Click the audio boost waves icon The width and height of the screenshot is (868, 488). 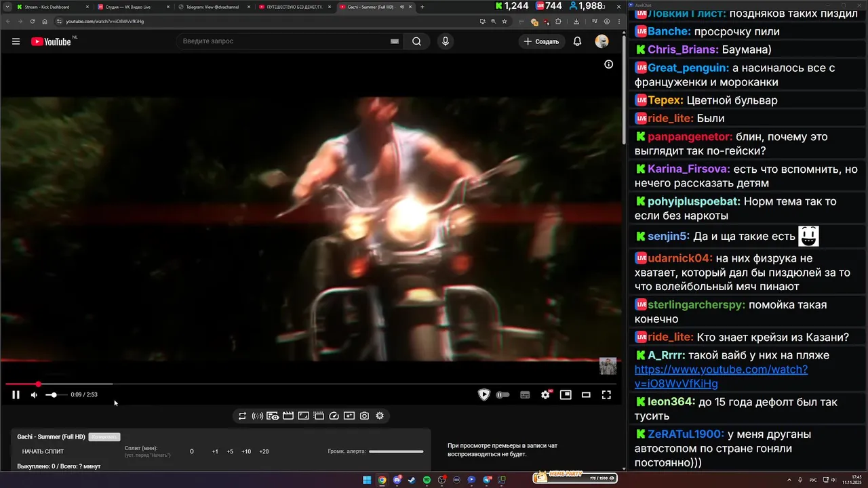[258, 415]
